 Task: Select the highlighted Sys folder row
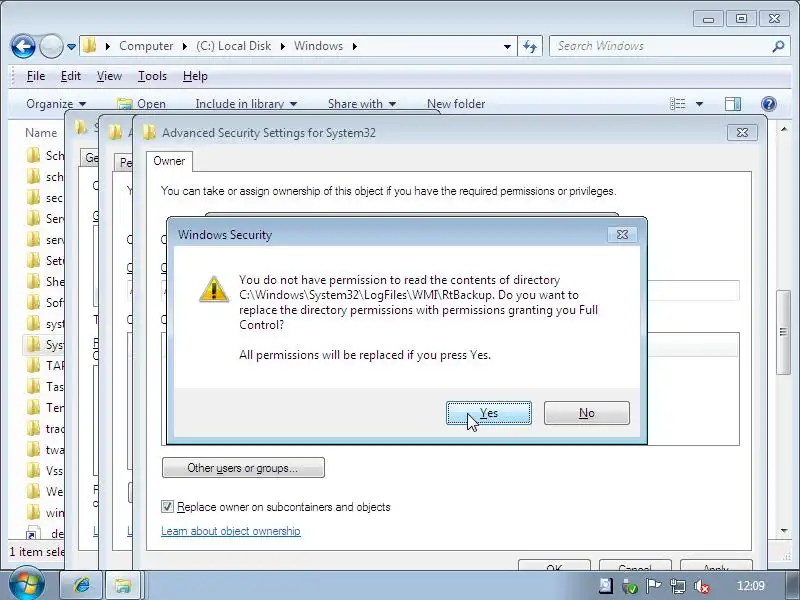43,344
